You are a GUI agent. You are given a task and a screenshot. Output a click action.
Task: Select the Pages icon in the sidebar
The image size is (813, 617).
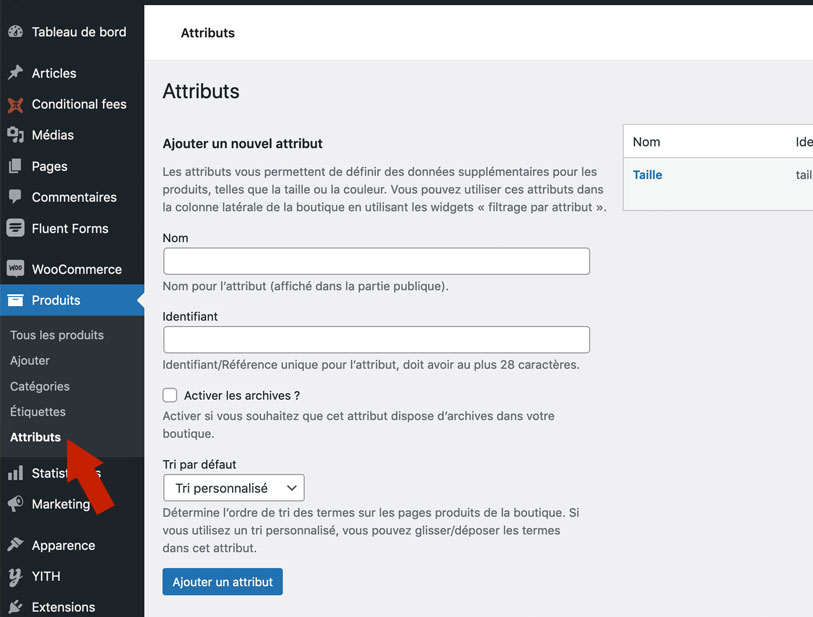click(x=16, y=165)
